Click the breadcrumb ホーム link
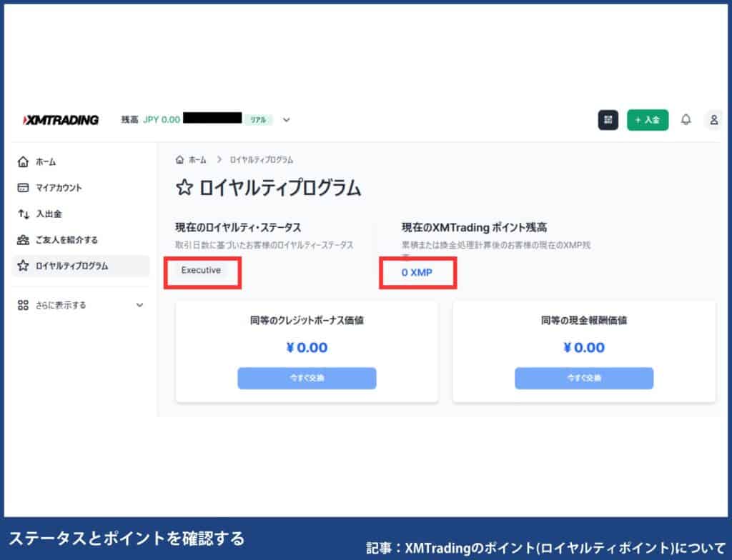732x560 pixels. [197, 160]
